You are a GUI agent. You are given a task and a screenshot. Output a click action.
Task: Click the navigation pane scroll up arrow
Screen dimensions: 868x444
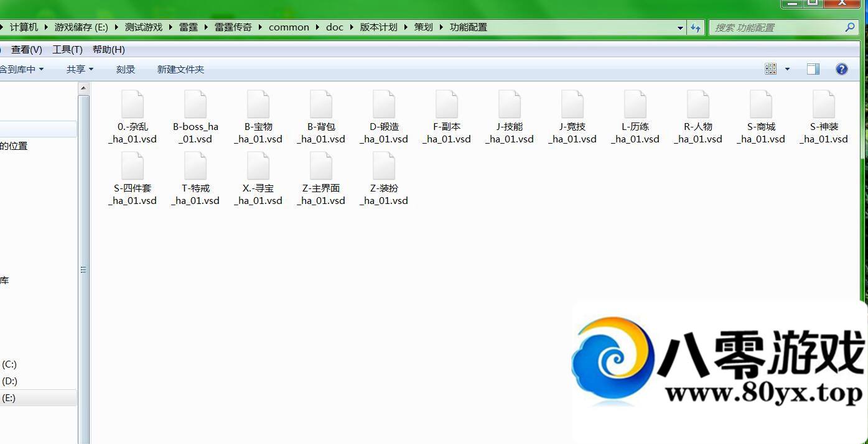[x=84, y=88]
